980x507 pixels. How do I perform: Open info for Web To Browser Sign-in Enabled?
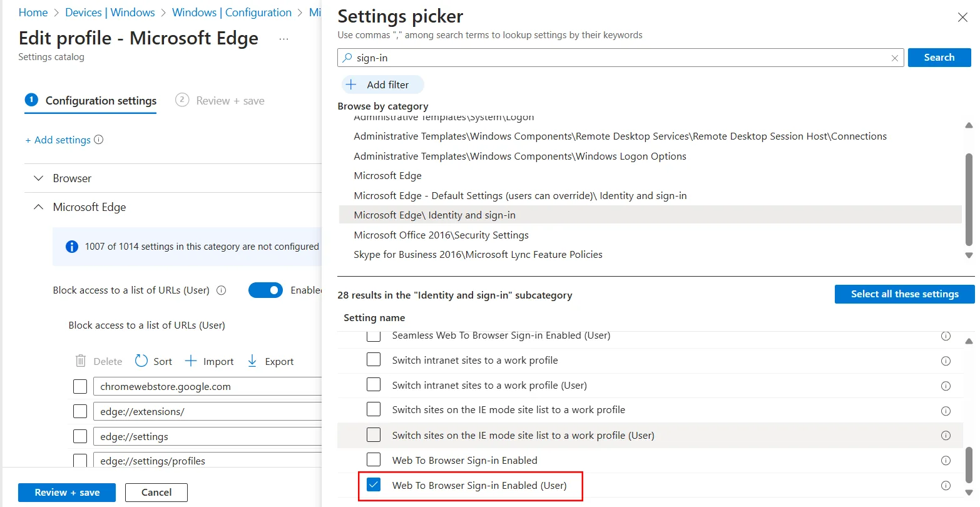coord(946,461)
